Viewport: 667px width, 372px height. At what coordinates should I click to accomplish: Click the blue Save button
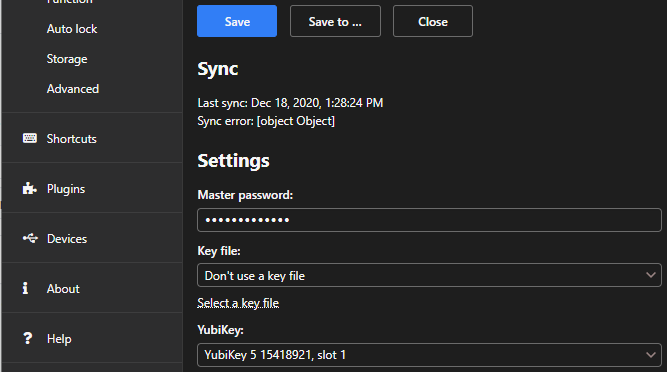(x=237, y=21)
